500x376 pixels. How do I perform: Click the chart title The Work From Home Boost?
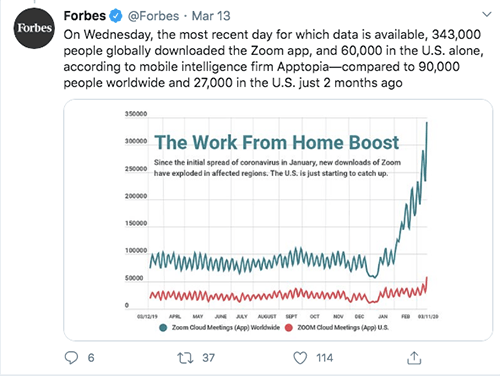click(276, 142)
